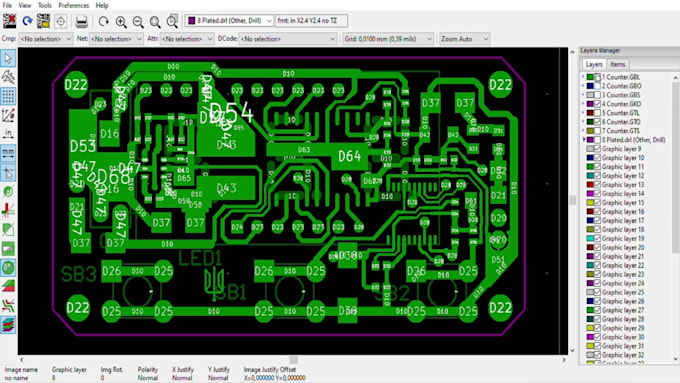The width and height of the screenshot is (680, 383).
Task: Click horizontal scrollbar right arrow
Action: coord(564,360)
